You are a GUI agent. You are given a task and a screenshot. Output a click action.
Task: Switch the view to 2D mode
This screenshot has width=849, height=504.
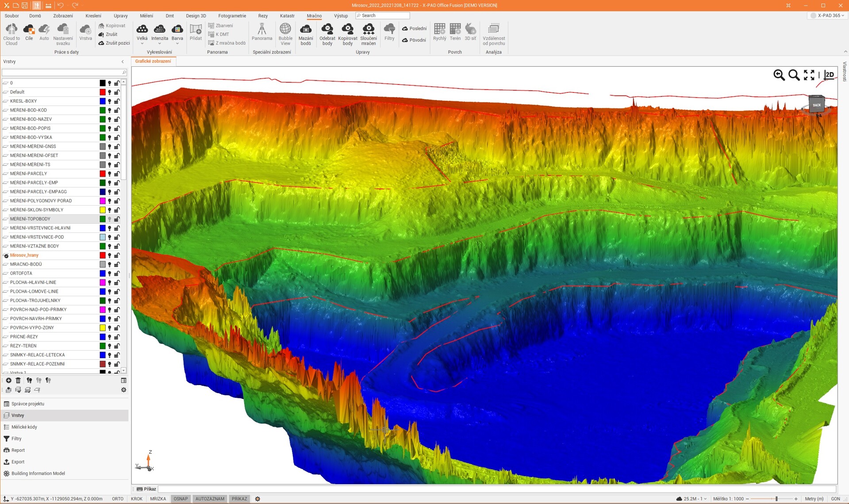pos(830,75)
